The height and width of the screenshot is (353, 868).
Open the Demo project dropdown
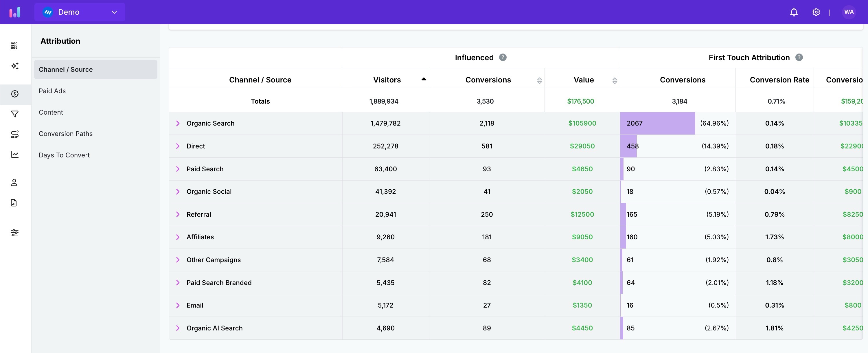[80, 12]
